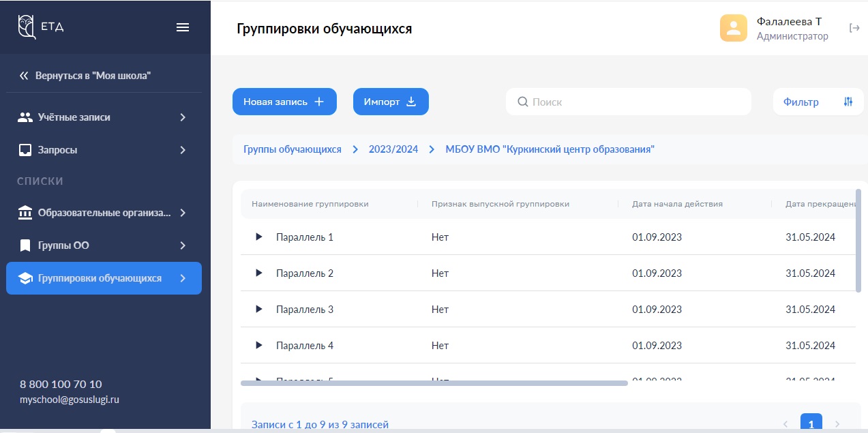Click the Фалалеева Т user name
The image size is (868, 433).
pos(789,21)
